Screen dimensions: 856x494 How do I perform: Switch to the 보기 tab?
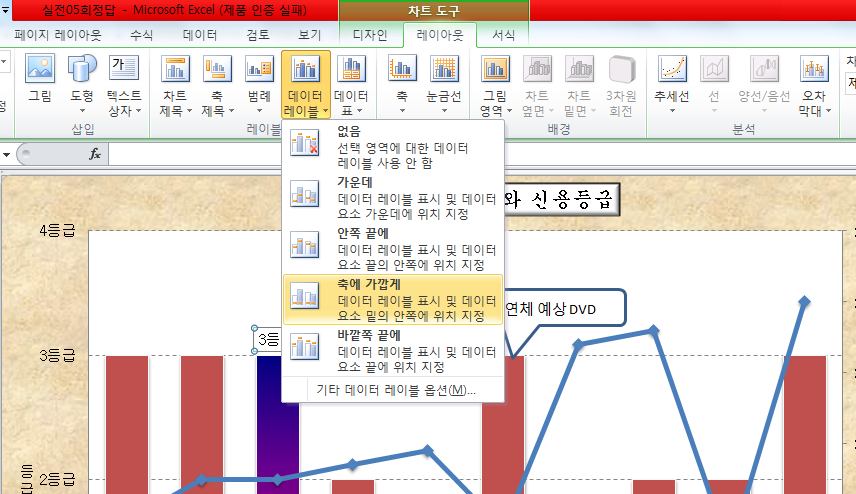[310, 35]
